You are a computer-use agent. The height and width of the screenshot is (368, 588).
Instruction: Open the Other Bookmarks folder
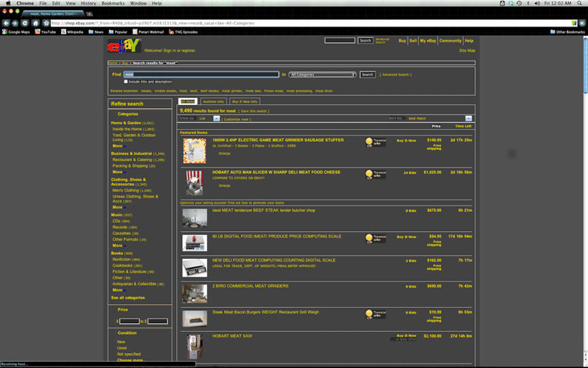568,32
